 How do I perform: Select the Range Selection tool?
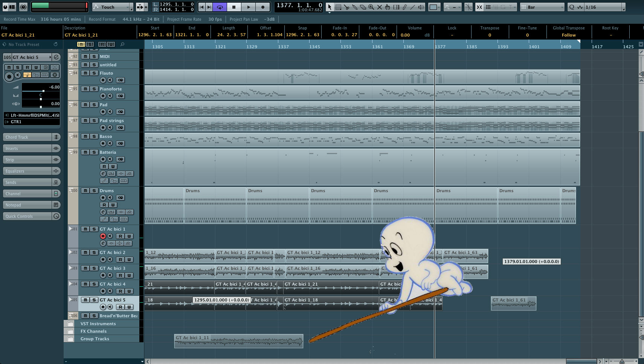tap(338, 7)
